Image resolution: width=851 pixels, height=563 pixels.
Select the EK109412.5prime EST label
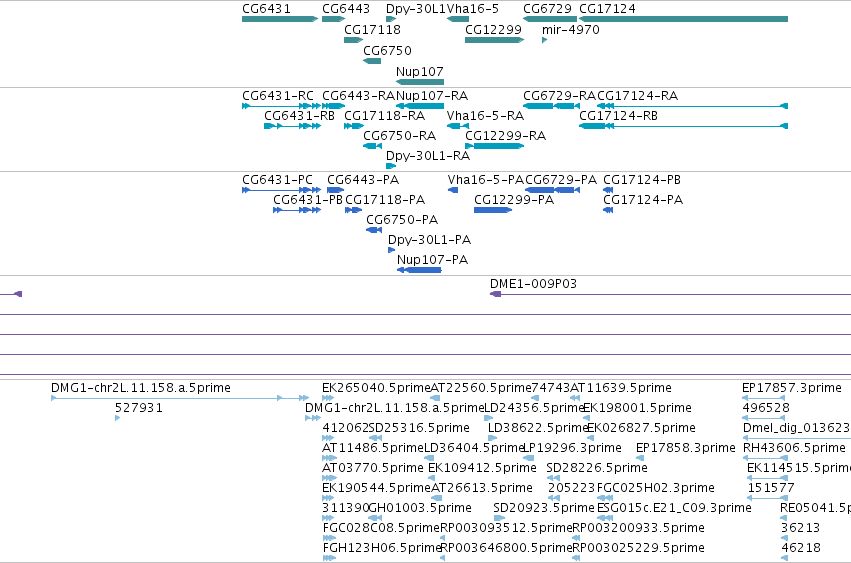482,468
